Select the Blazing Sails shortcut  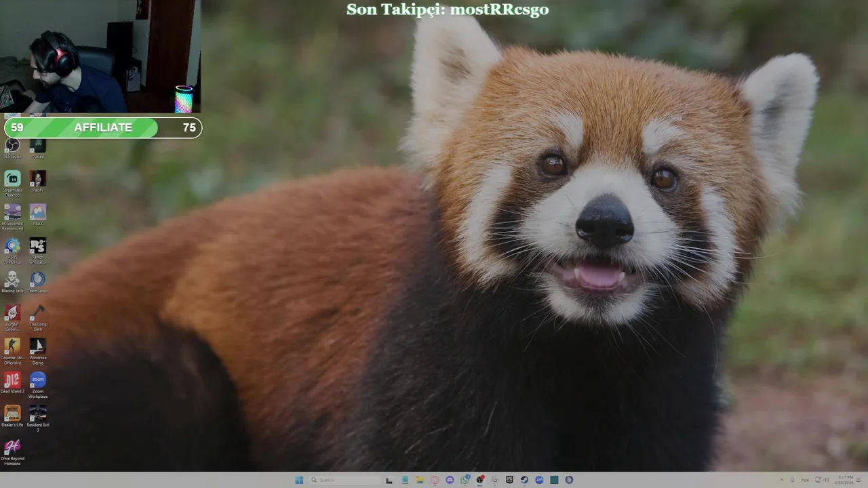12,282
